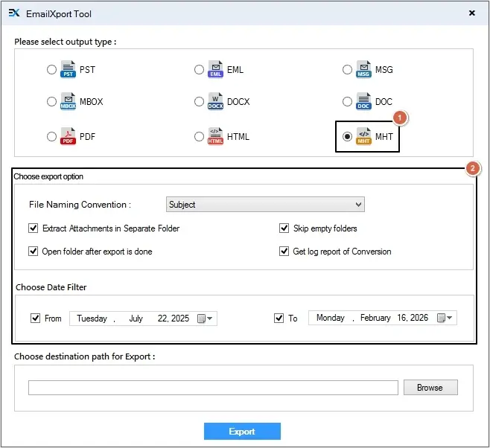The image size is (490, 448).
Task: Select the HTML radio button
Action: pos(199,136)
